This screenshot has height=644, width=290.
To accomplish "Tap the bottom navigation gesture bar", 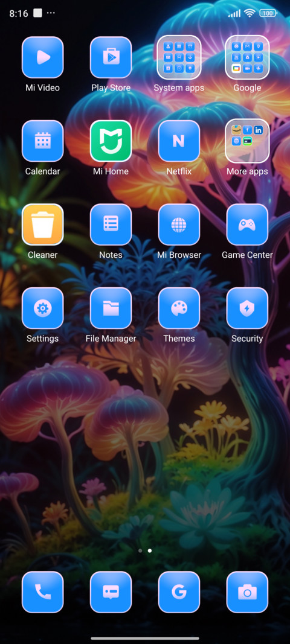I will [x=145, y=638].
